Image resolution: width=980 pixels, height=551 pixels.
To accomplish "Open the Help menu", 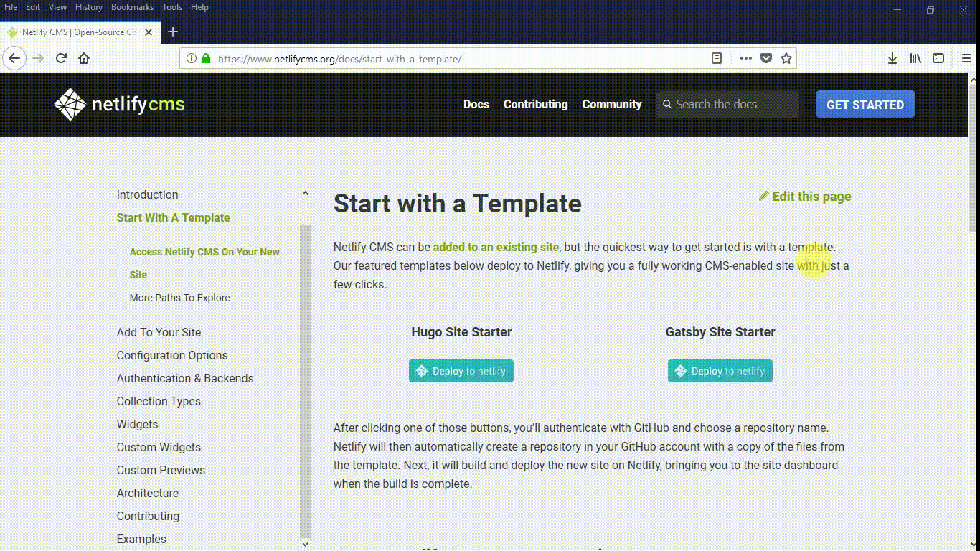I will tap(199, 7).
